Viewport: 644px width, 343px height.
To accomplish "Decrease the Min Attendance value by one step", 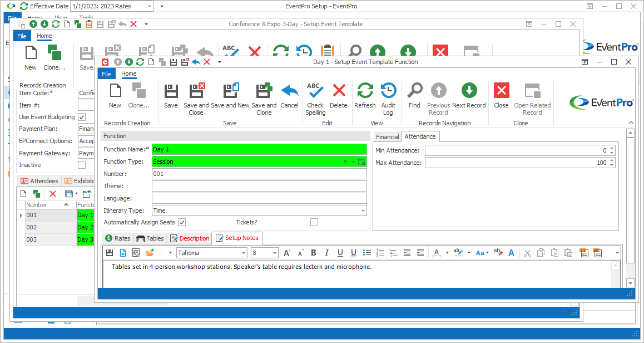I will 612,153.
